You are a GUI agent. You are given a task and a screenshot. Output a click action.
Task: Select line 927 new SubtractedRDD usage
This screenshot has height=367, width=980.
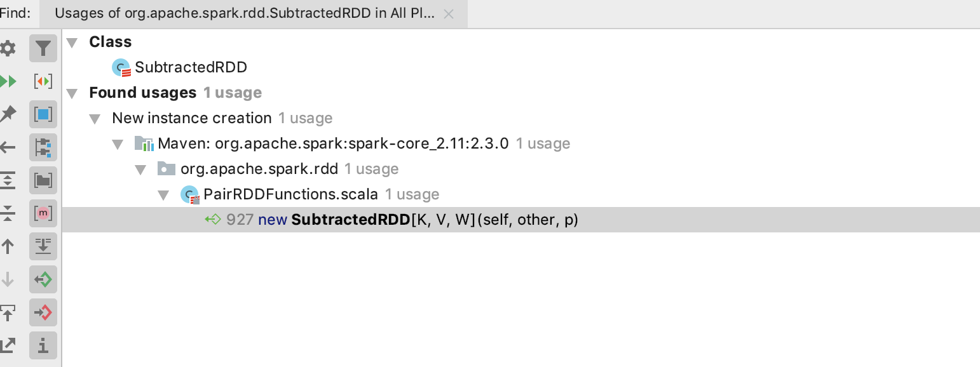521,220
